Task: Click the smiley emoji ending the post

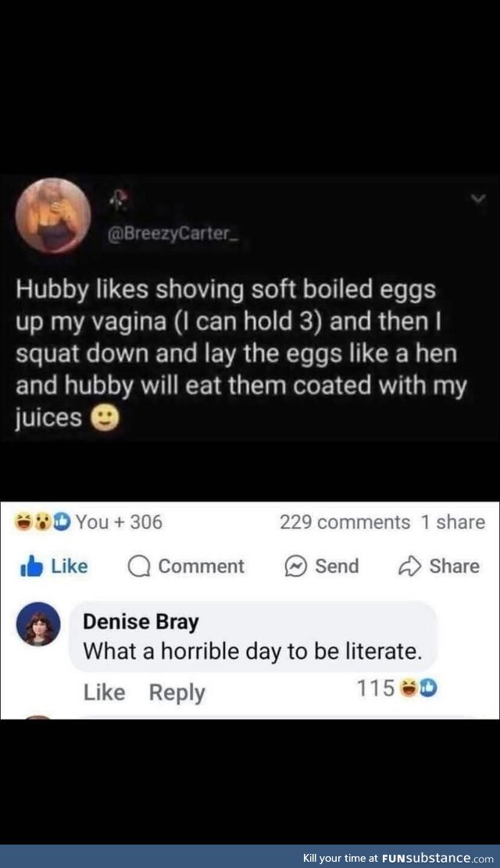Action: [105, 419]
